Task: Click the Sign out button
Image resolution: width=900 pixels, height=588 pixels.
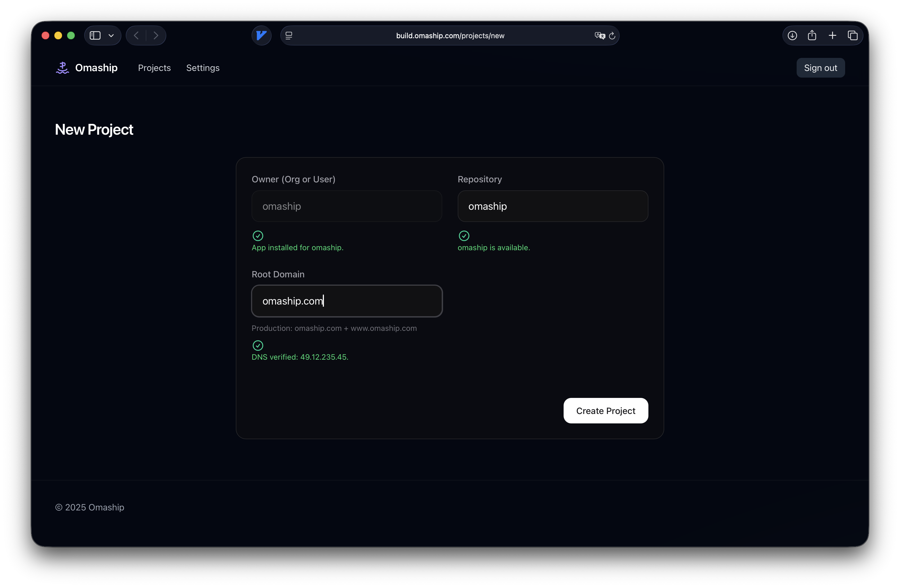Action: coord(820,68)
